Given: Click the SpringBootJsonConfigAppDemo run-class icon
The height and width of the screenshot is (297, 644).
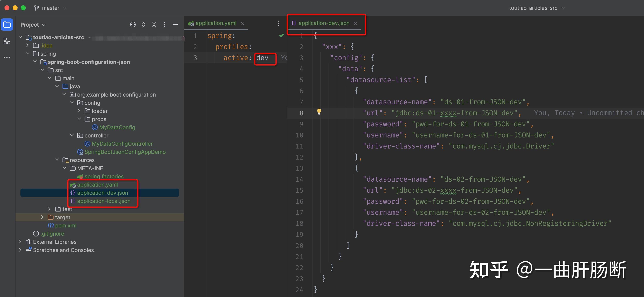Looking at the screenshot, I should point(80,152).
